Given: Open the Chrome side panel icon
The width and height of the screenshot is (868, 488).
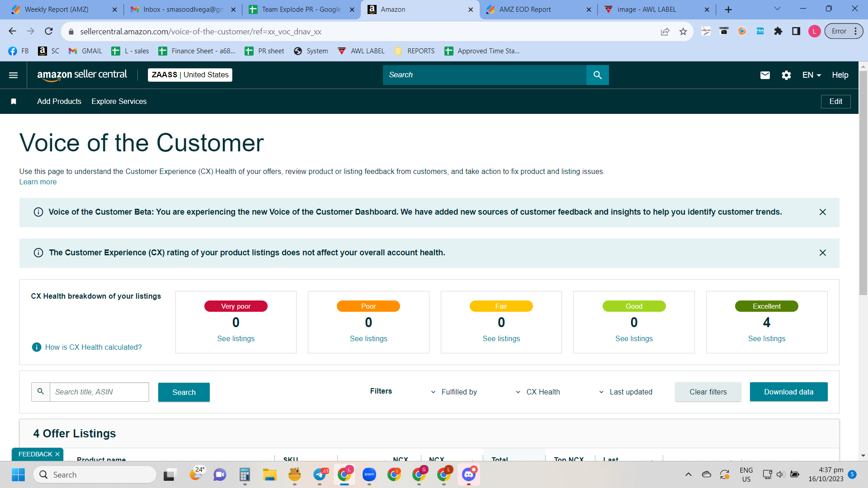Looking at the screenshot, I should pyautogui.click(x=796, y=31).
